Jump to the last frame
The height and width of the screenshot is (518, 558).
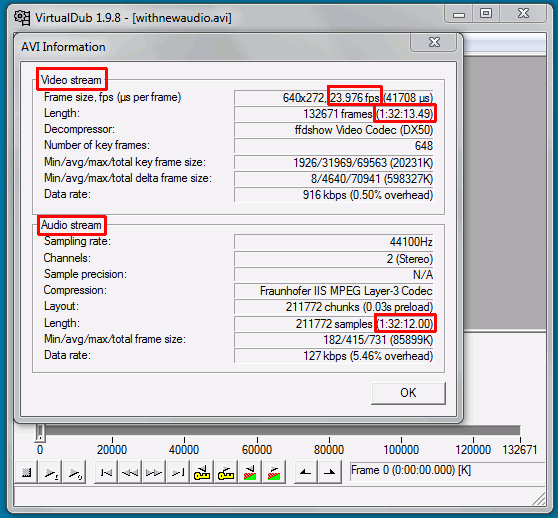178,472
